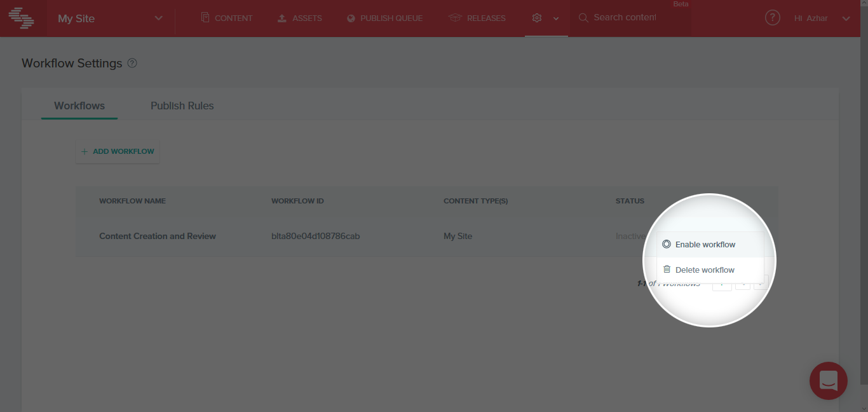Click the Content Type(s) column header
This screenshot has width=868, height=412.
tap(475, 201)
